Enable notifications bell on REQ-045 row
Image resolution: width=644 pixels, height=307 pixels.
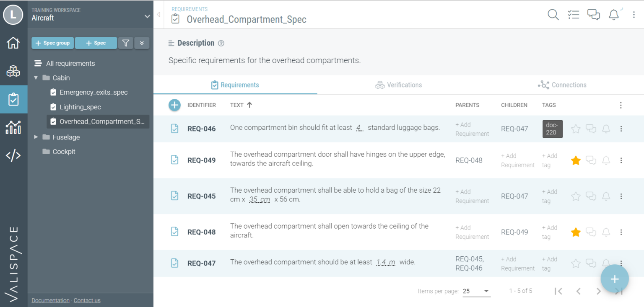click(x=605, y=196)
